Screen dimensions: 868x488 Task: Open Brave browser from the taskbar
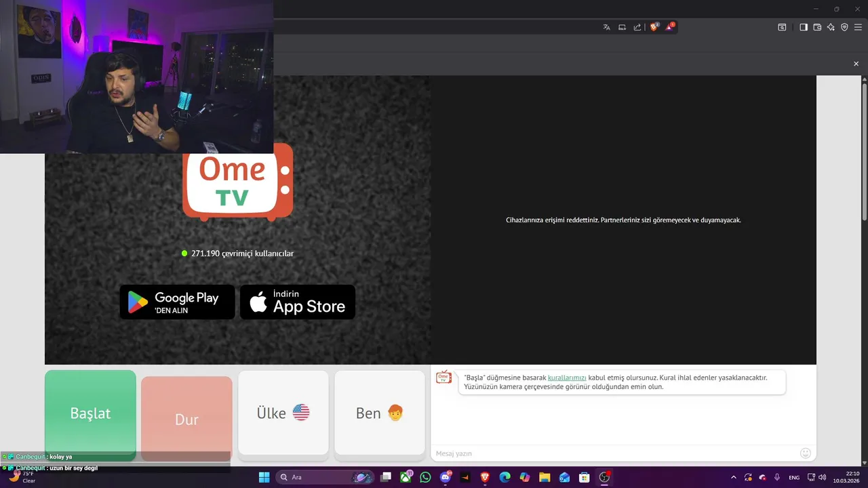[485, 477]
